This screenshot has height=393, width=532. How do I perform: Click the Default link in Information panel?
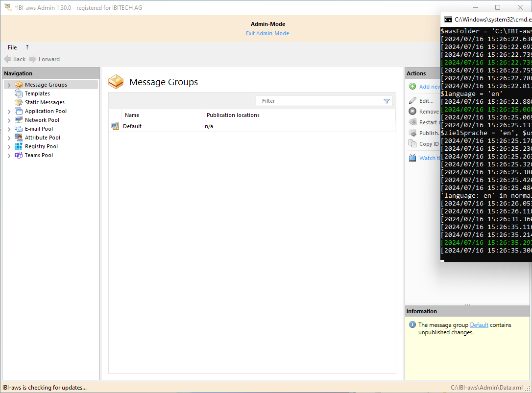click(x=479, y=325)
